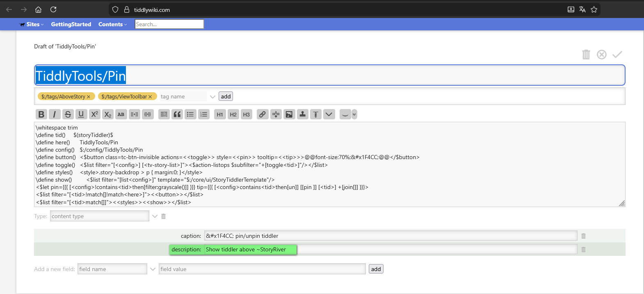
Task: Insert a picture using image icon
Action: click(289, 114)
